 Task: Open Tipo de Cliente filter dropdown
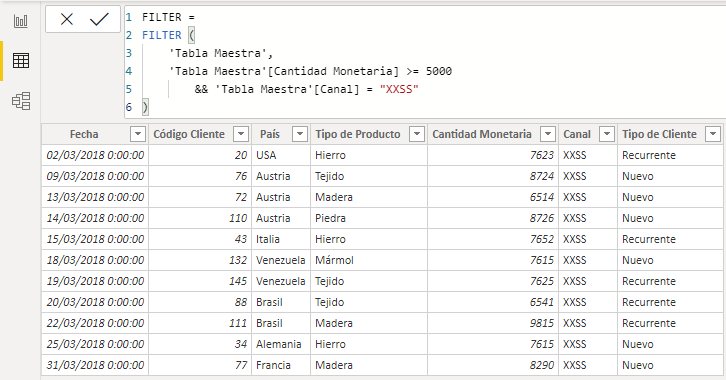point(713,134)
